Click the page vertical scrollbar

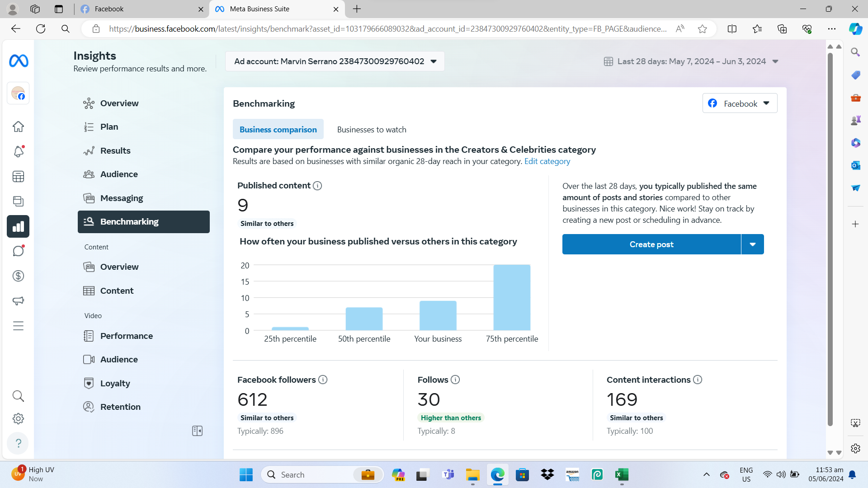pyautogui.click(x=830, y=239)
